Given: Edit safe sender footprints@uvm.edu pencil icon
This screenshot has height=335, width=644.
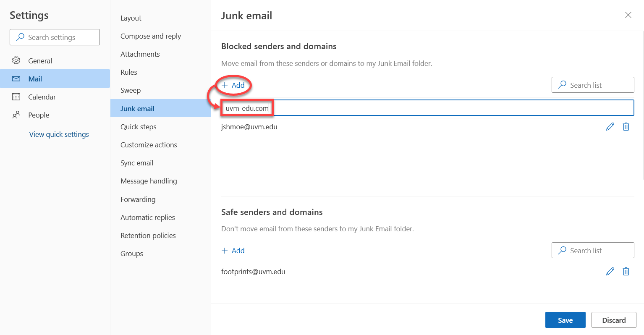Looking at the screenshot, I should click(610, 272).
